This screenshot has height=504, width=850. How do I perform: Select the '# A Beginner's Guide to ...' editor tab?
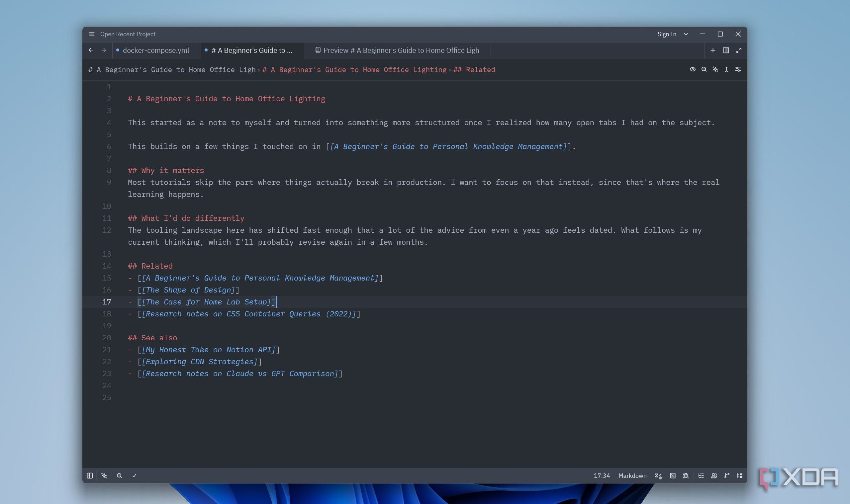[252, 50]
